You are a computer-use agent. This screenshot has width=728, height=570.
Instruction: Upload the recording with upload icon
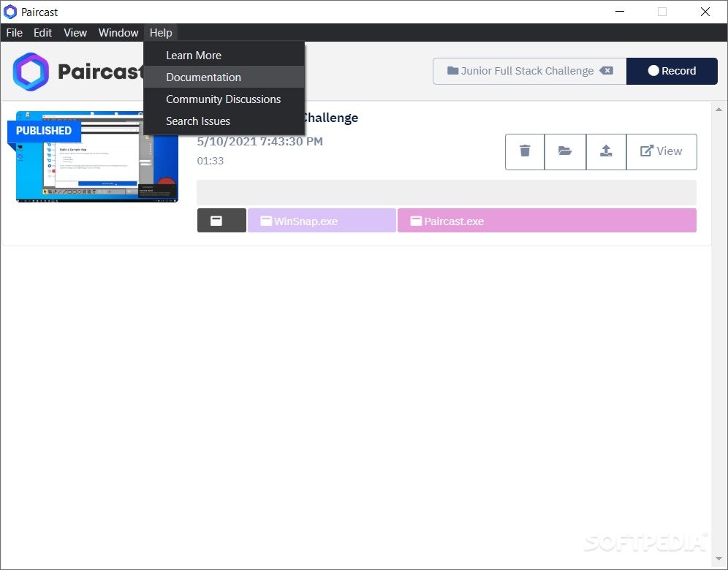click(606, 151)
